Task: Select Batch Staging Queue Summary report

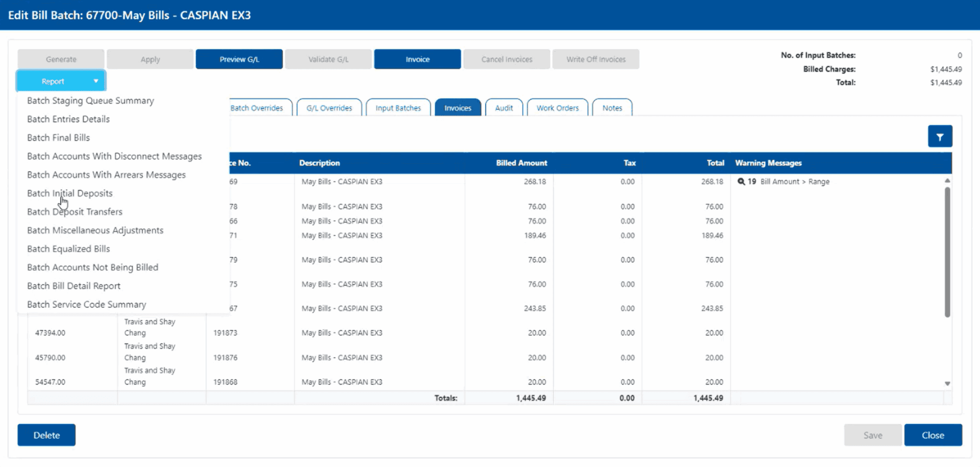Action: point(90,100)
